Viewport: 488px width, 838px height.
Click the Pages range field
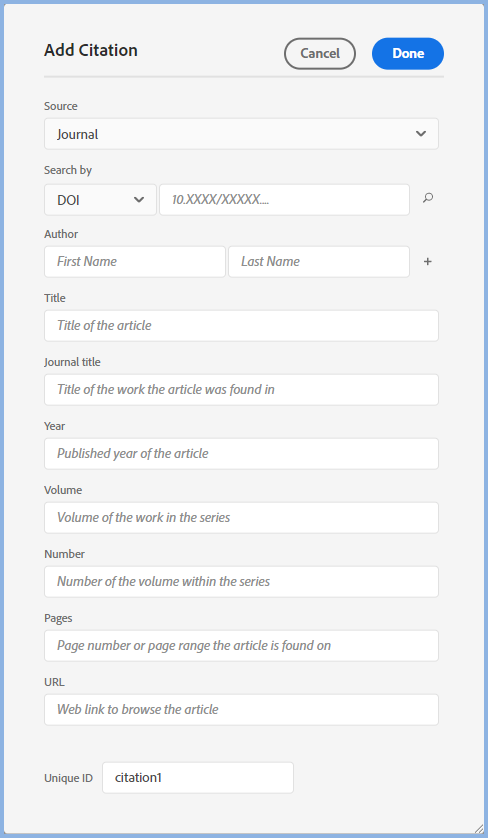tap(242, 646)
